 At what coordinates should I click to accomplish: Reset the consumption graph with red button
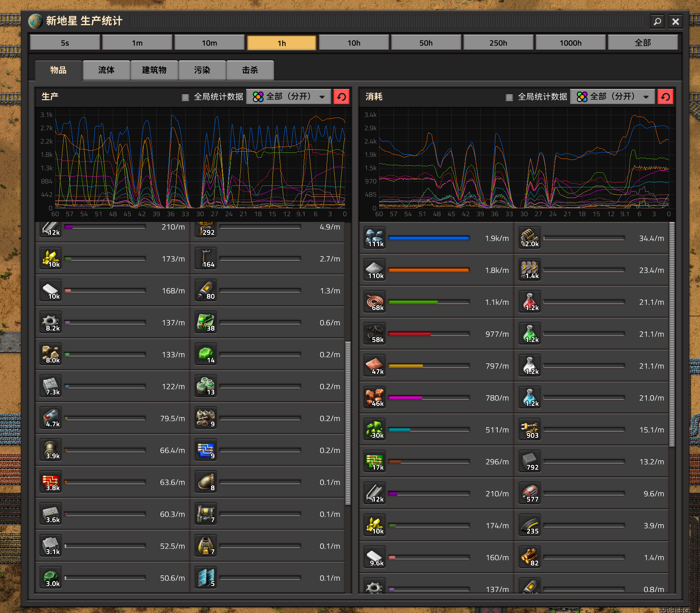665,97
